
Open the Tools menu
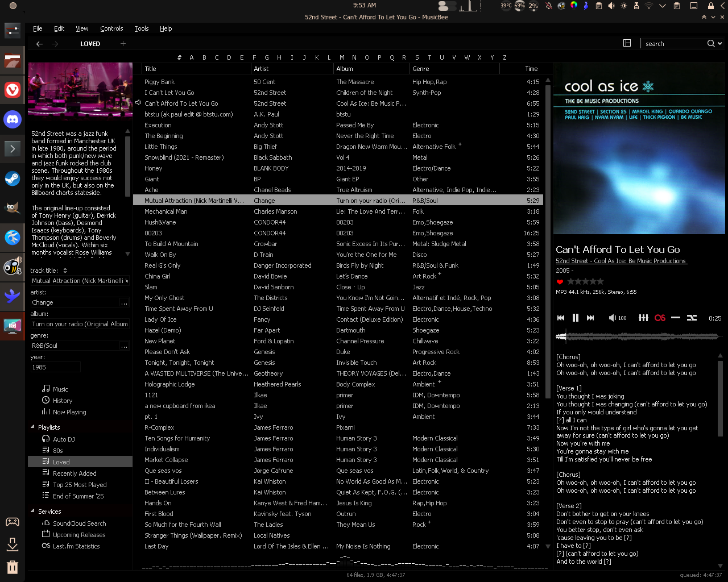pos(142,28)
